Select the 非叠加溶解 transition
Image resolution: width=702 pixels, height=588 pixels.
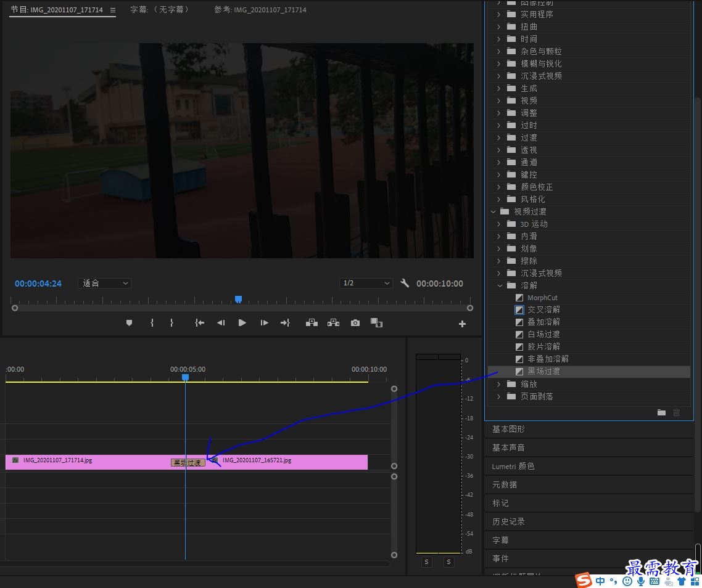(x=548, y=359)
